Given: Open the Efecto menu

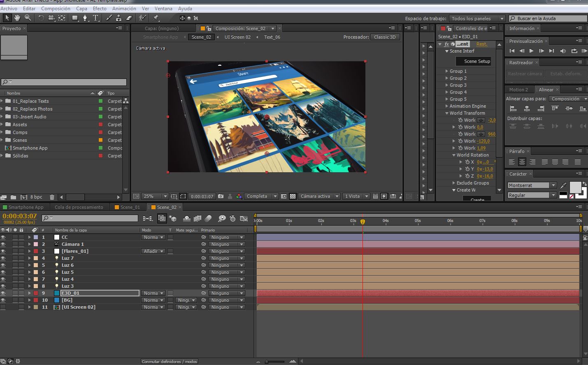Looking at the screenshot, I should coord(100,9).
